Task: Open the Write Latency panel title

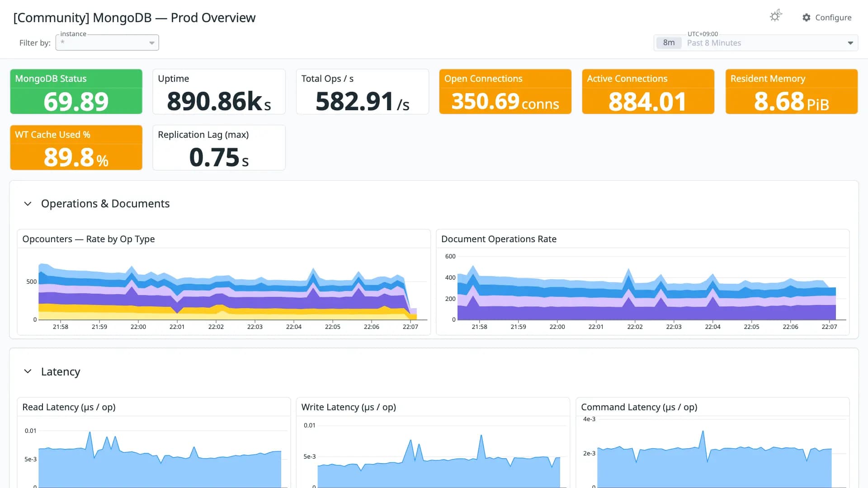Action: (349, 407)
